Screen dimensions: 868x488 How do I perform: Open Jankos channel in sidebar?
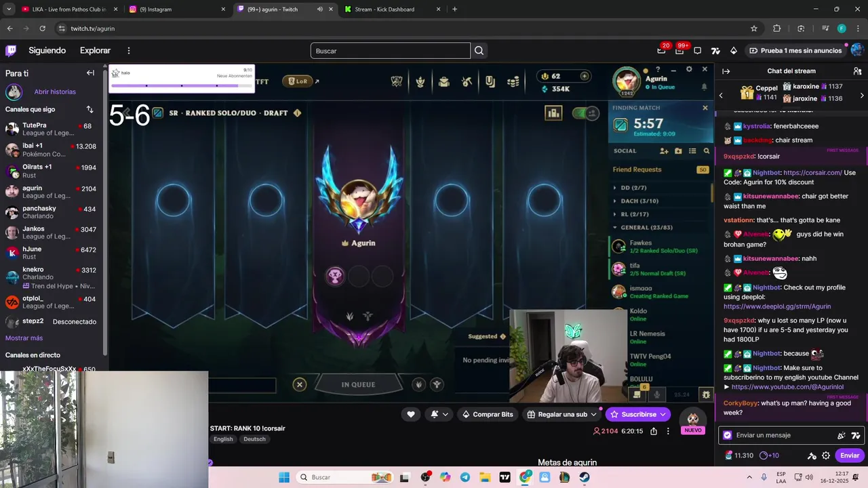tap(51, 233)
